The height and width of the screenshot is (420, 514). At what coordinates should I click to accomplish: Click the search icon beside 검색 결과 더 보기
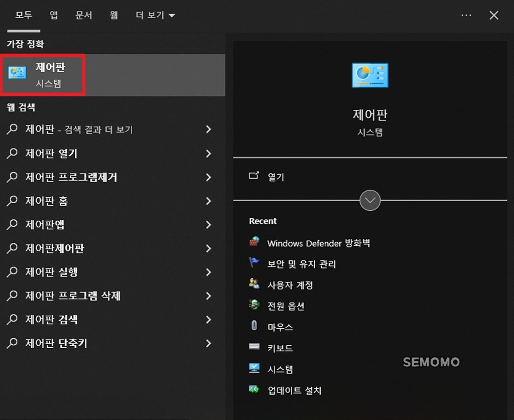(12, 129)
